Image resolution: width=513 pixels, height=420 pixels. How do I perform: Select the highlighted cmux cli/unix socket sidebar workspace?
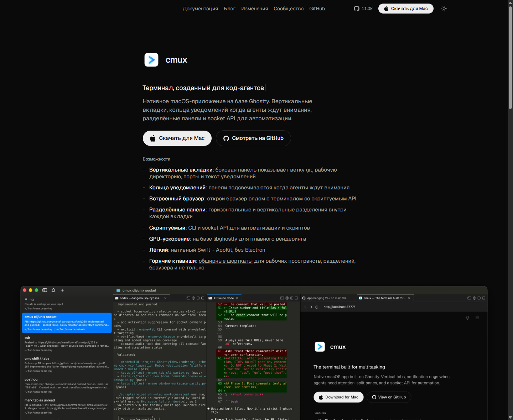(67, 323)
